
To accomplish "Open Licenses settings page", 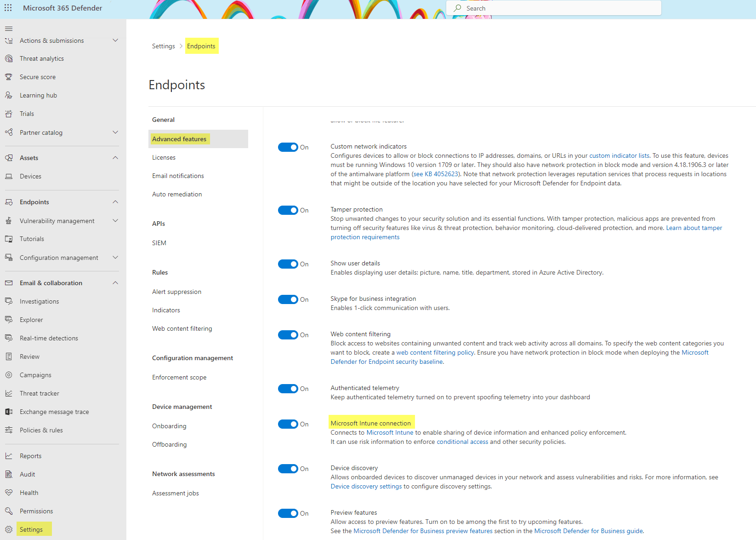I will pyautogui.click(x=164, y=157).
